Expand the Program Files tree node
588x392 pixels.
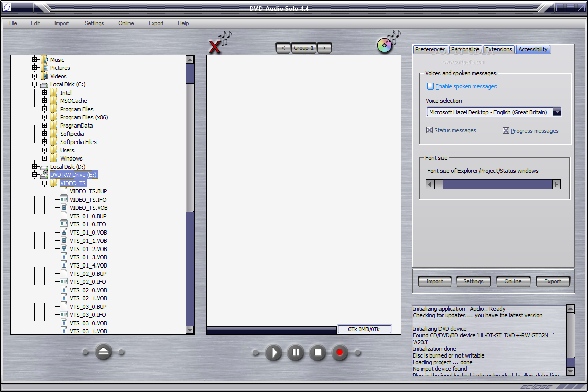[x=44, y=109]
